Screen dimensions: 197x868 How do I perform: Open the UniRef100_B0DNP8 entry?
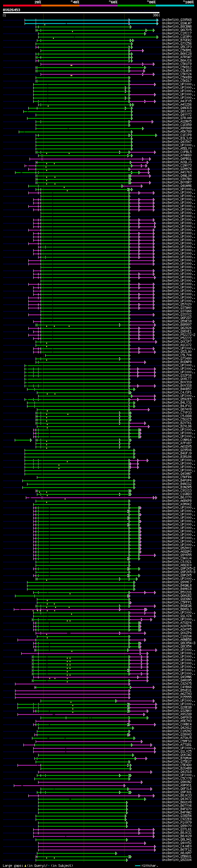pos(177,362)
